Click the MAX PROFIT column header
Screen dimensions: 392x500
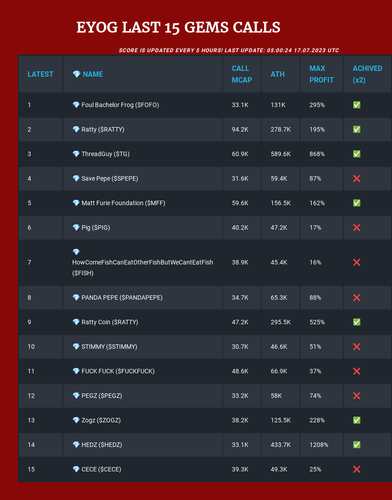[321, 74]
